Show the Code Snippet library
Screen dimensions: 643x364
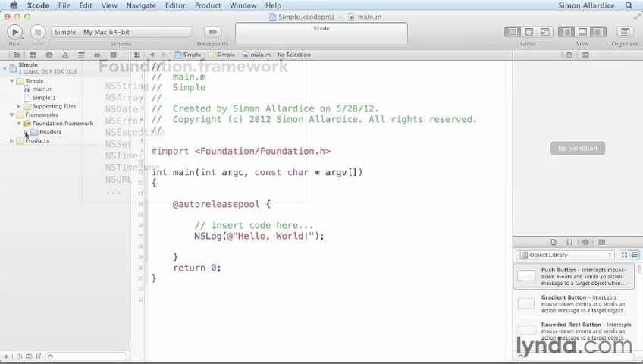(x=569, y=242)
